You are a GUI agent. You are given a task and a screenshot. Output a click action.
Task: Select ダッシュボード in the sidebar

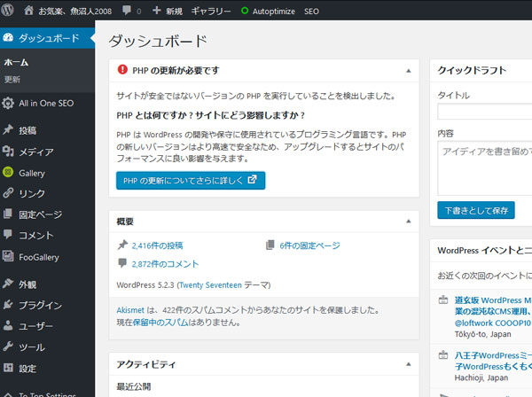pos(49,38)
